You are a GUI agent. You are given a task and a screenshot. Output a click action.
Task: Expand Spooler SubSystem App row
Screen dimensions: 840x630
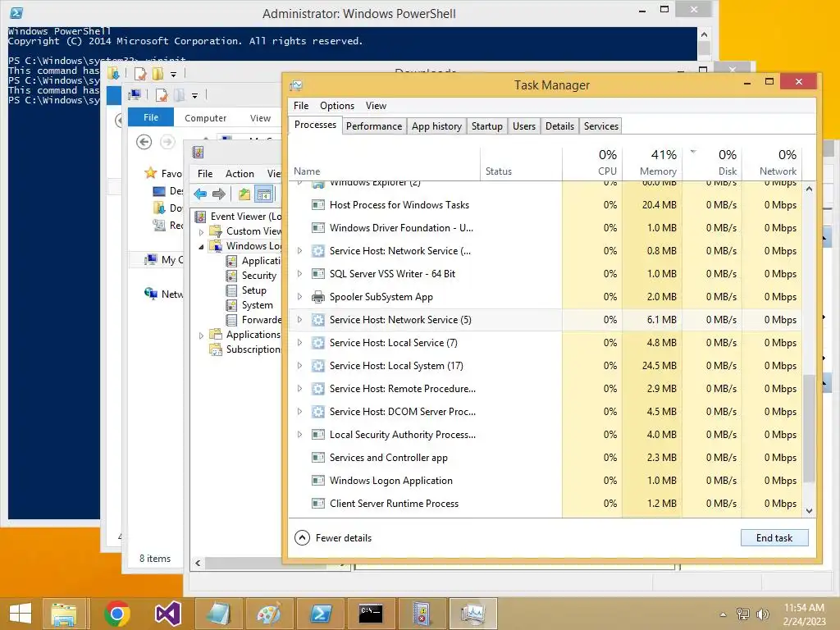pos(299,297)
